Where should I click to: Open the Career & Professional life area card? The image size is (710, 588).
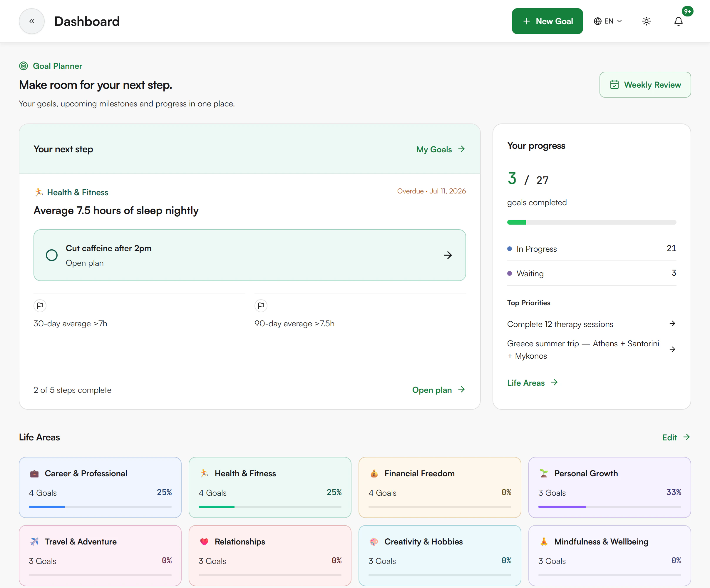coord(100,487)
